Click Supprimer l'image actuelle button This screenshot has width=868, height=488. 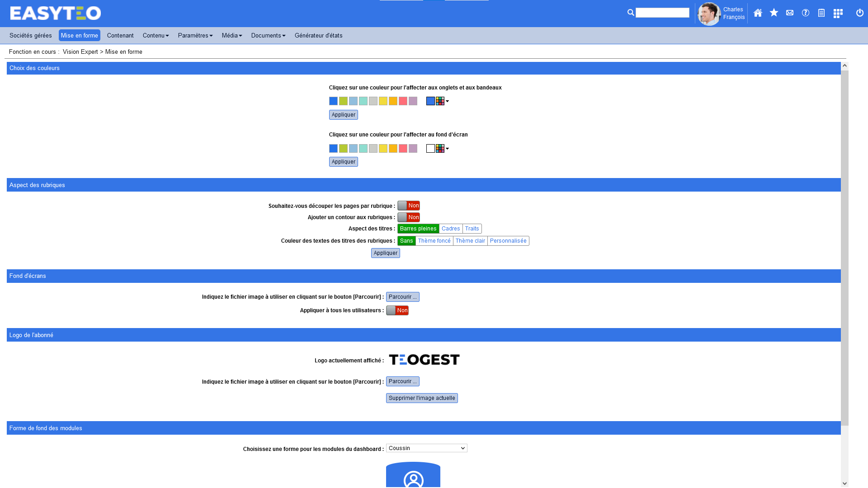click(x=422, y=398)
